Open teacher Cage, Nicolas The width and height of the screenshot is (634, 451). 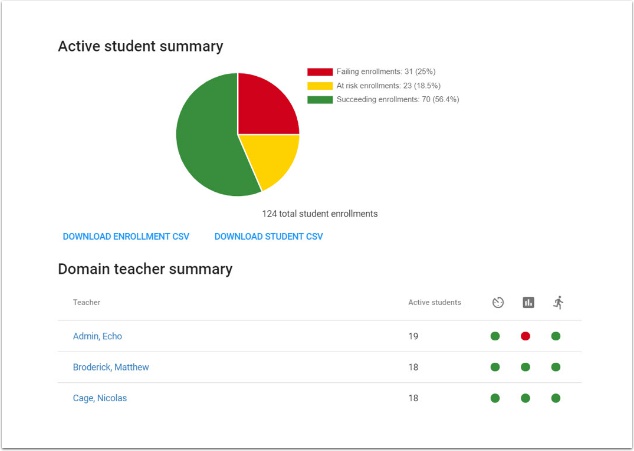pos(100,398)
